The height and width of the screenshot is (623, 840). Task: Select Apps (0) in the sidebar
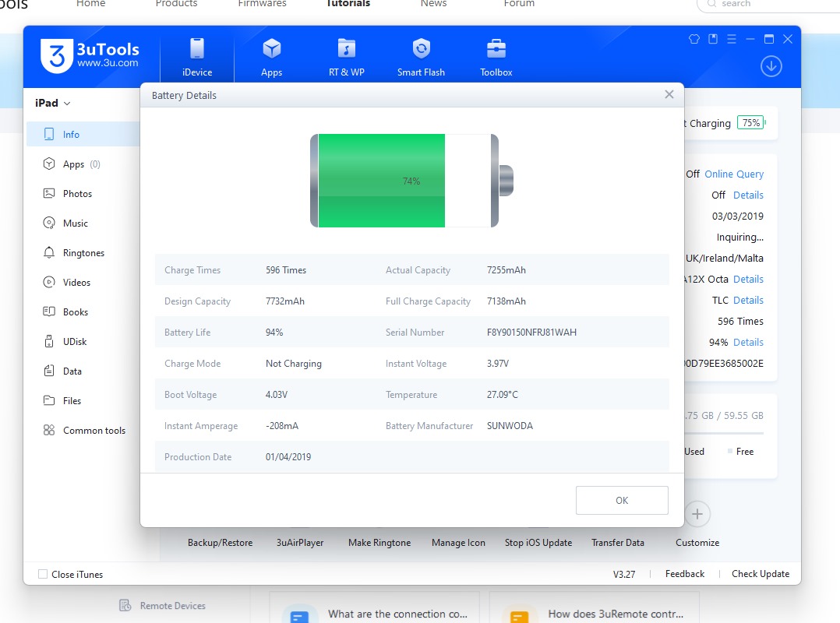[x=83, y=164]
